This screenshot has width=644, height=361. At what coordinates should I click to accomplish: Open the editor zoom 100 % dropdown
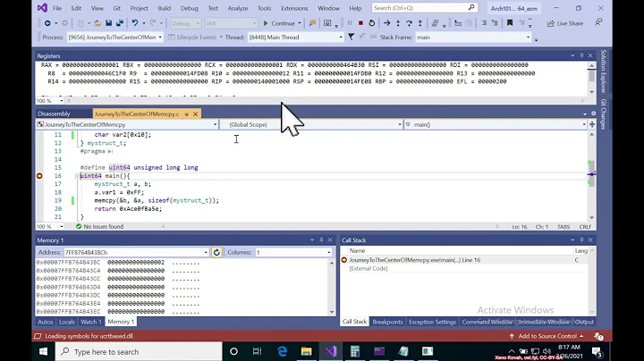click(x=62, y=226)
